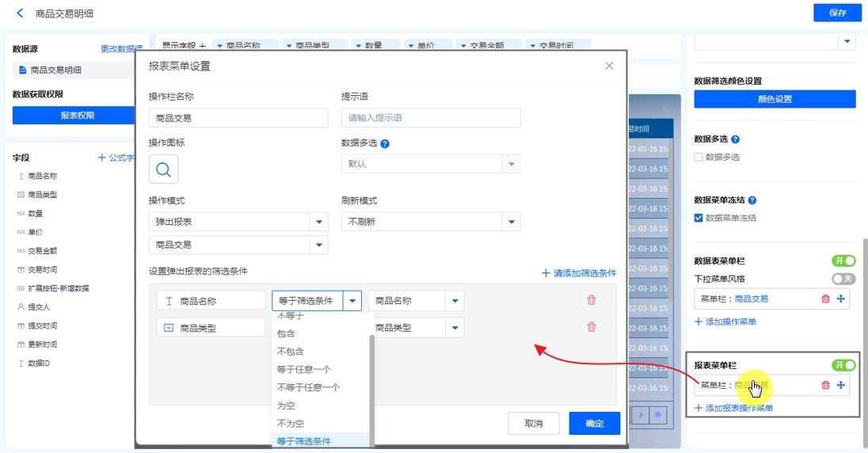Image resolution: width=868 pixels, height=453 pixels.
Task: Turn on the 下拉菜单风格 switch
Action: tap(843, 279)
